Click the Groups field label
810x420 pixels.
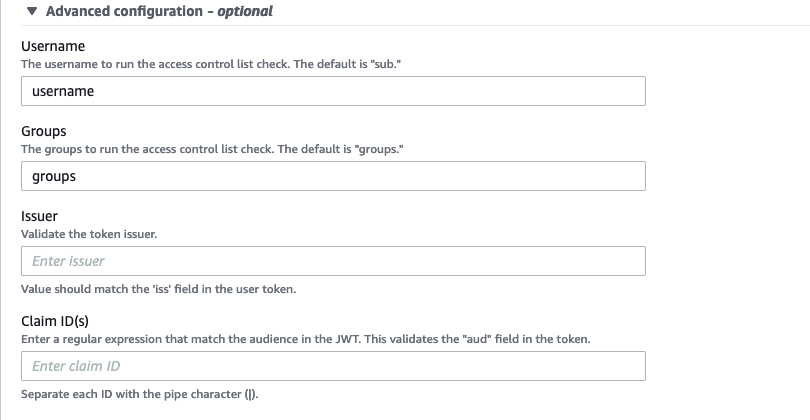(x=44, y=131)
